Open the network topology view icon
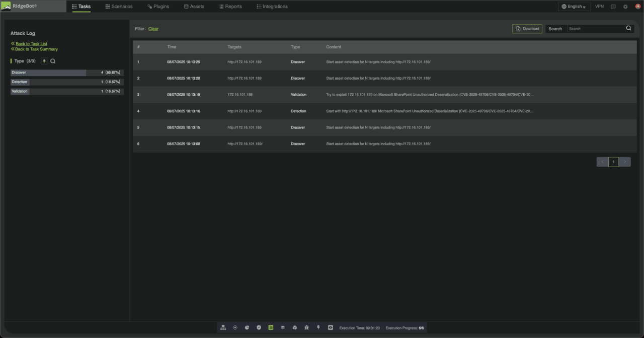 (223, 327)
